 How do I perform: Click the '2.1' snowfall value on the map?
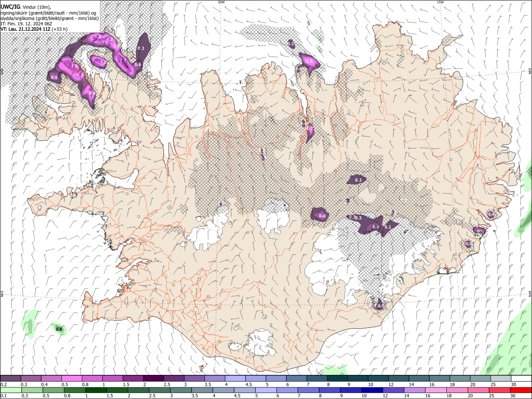click(123, 61)
